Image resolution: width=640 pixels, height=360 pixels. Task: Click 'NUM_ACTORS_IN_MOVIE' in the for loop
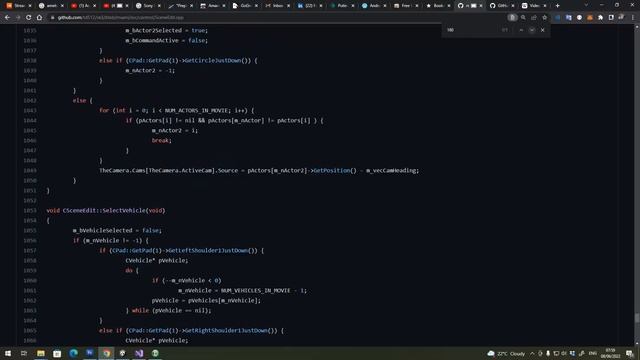(x=197, y=111)
